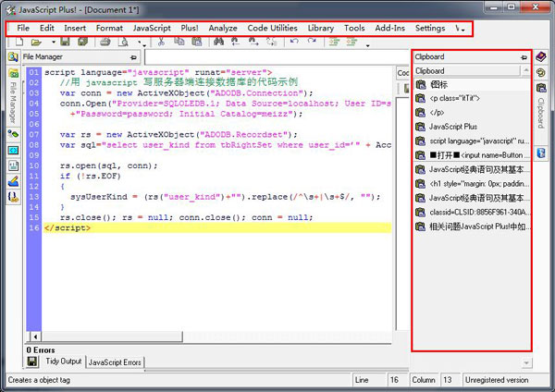Click the cyan code brackets sidebar icon
This screenshot has height=392, width=555.
(13, 151)
